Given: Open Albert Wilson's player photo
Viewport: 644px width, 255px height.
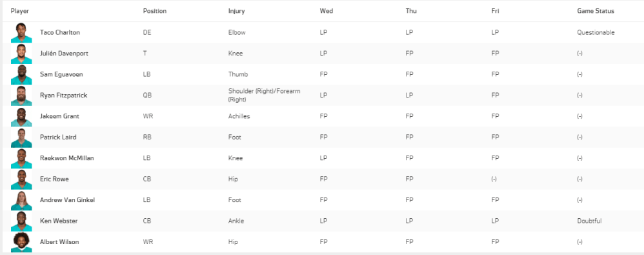Looking at the screenshot, I should tap(21, 242).
